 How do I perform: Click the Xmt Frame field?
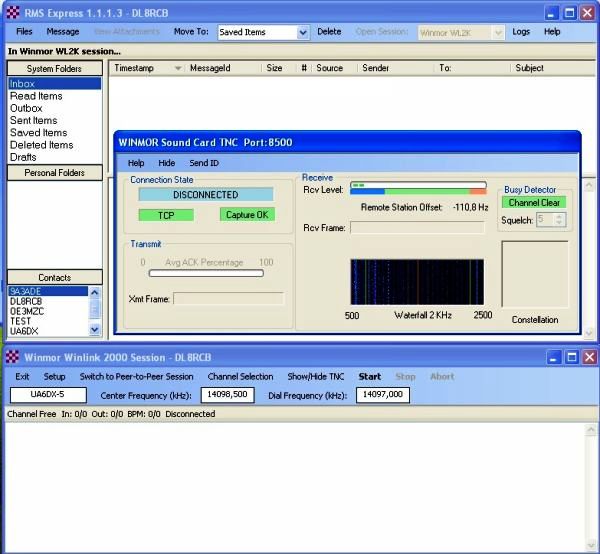point(228,298)
